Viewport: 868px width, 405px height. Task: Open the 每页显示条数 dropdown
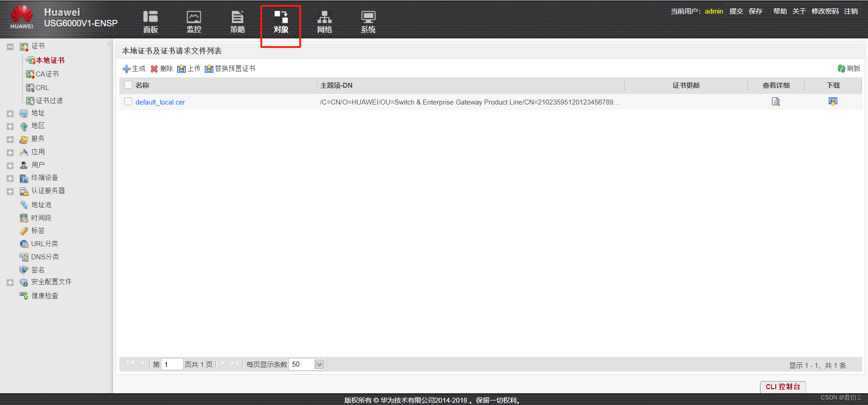319,364
